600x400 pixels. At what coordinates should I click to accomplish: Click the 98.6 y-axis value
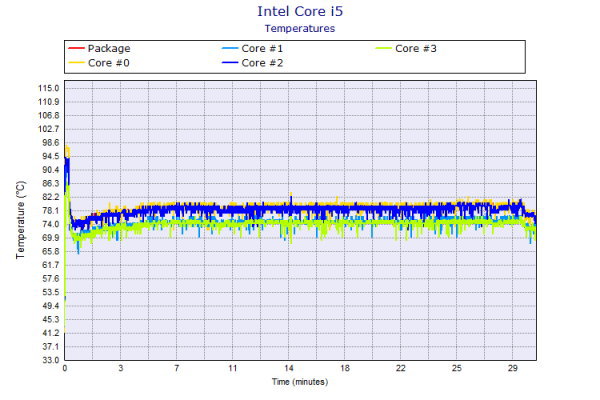51,143
